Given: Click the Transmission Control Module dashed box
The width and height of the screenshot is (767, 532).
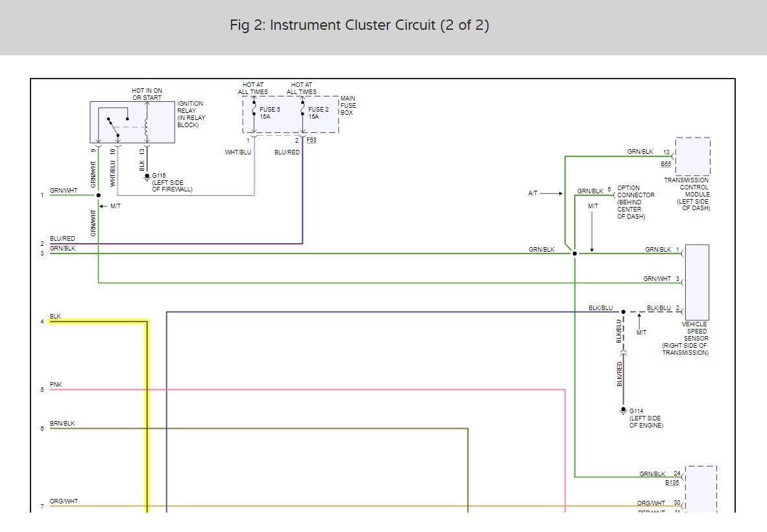Looking at the screenshot, I should pyautogui.click(x=692, y=156).
